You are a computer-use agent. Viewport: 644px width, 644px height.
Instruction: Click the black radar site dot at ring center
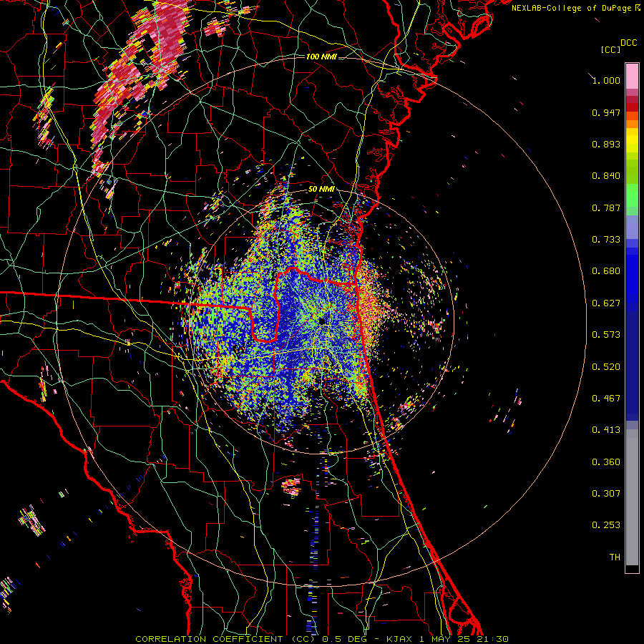tap(322, 321)
